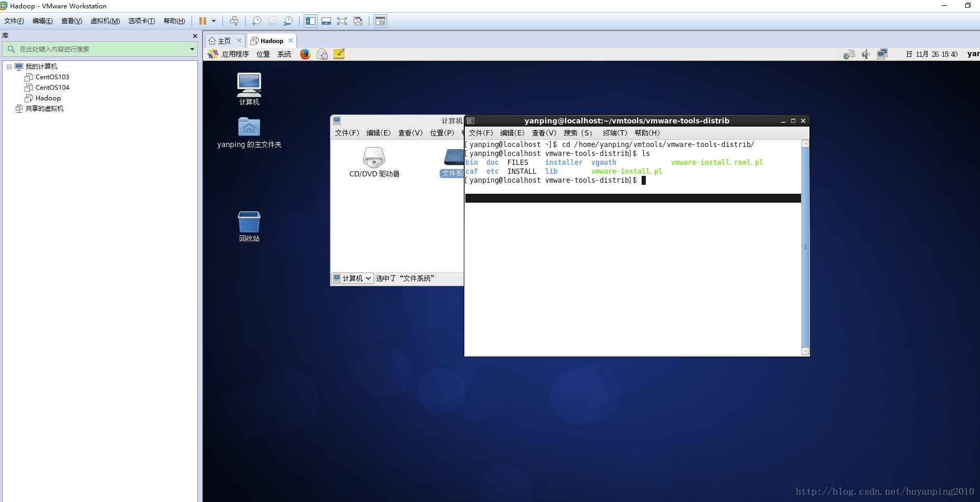
Task: Click the library search input field
Action: click(x=99, y=49)
